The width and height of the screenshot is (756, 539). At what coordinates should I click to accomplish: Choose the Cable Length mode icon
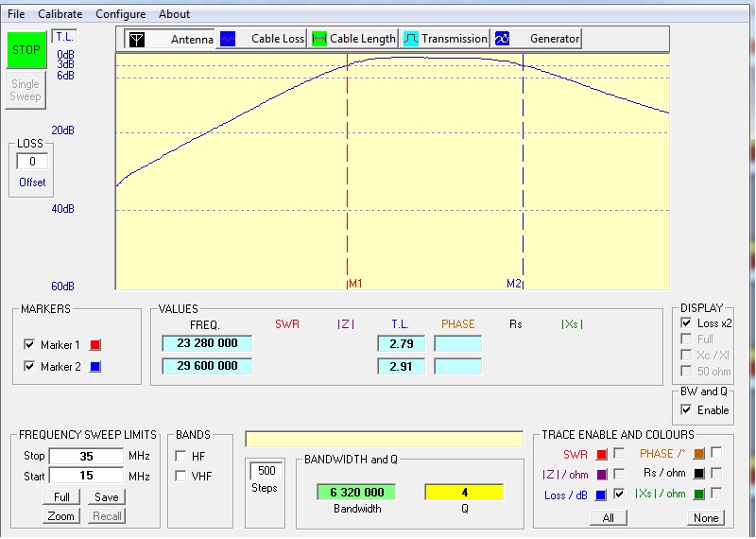pos(319,39)
